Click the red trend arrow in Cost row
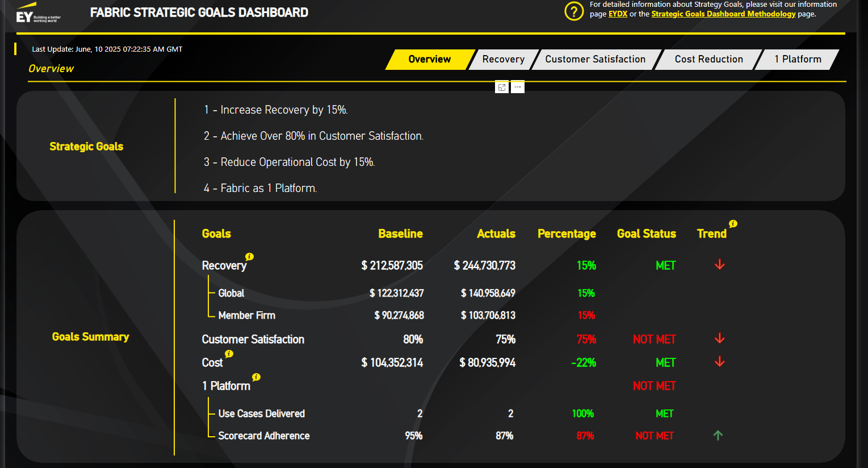Viewport: 868px width, 468px height. coord(719,362)
